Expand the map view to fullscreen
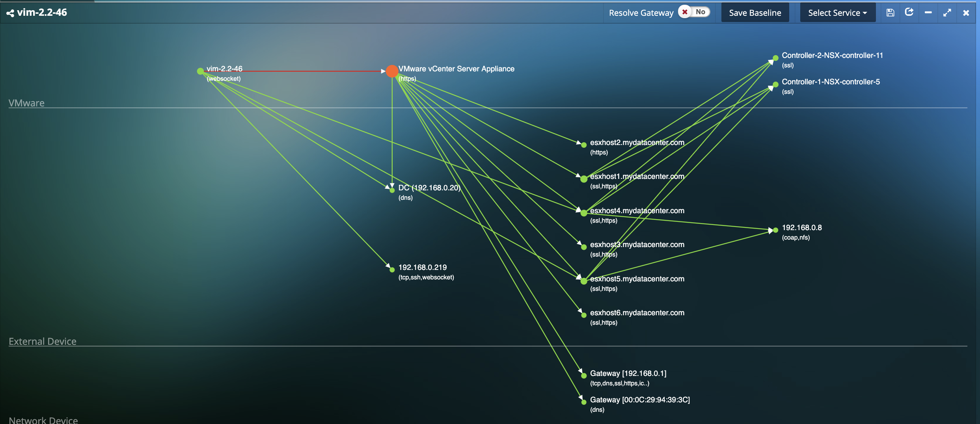Image resolution: width=980 pixels, height=424 pixels. 947,12
